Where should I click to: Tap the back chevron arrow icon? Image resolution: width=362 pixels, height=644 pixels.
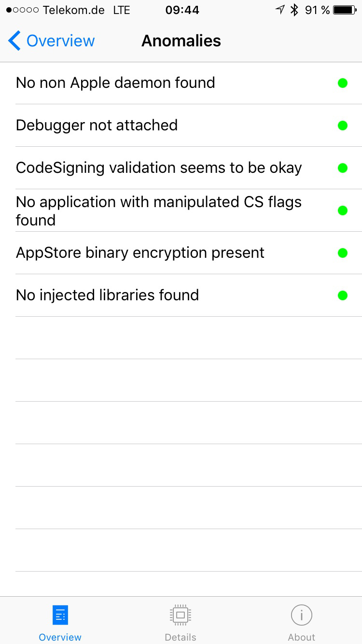click(14, 41)
